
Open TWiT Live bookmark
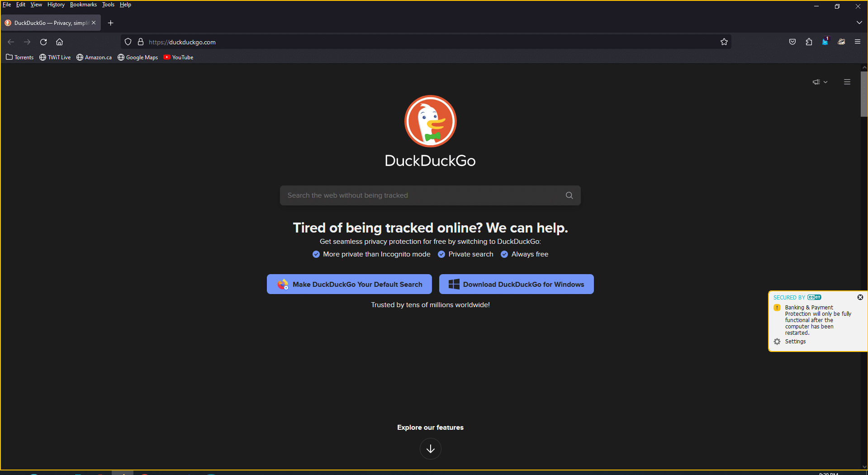(55, 57)
